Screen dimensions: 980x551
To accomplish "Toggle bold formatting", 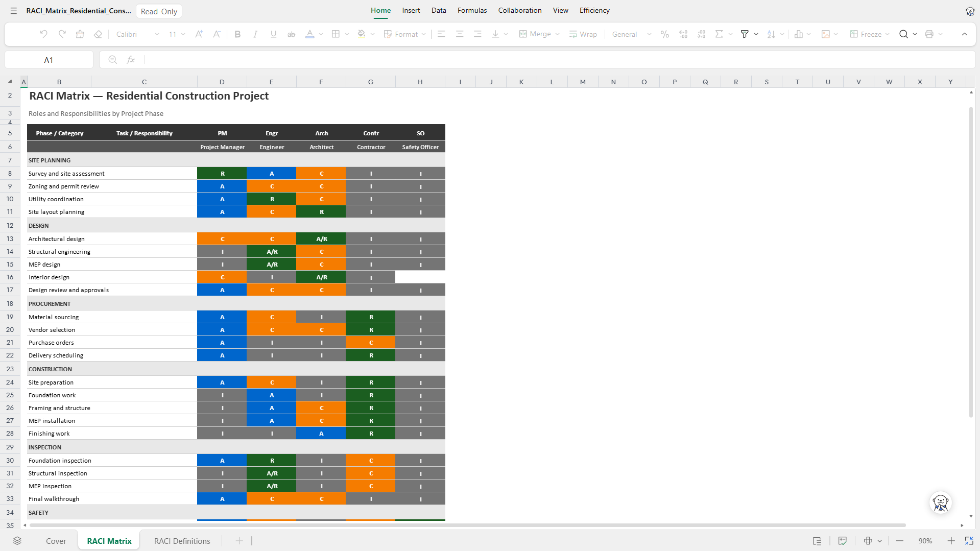I will click(x=237, y=34).
